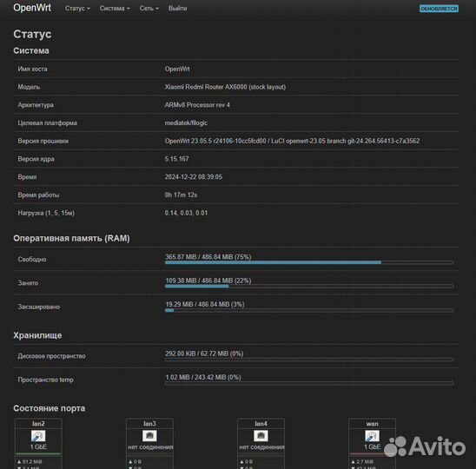The height and width of the screenshot is (469, 476).
Task: Select free memory text 365.87 MiB
Action: click(x=181, y=257)
